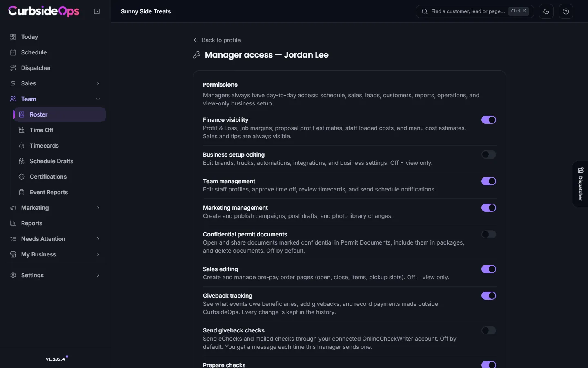Expand the Sales submenu chevron
588x368 pixels.
[98, 83]
